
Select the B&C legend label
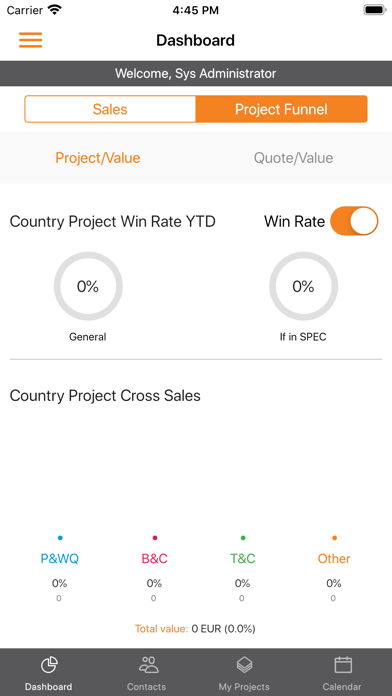[x=154, y=558]
